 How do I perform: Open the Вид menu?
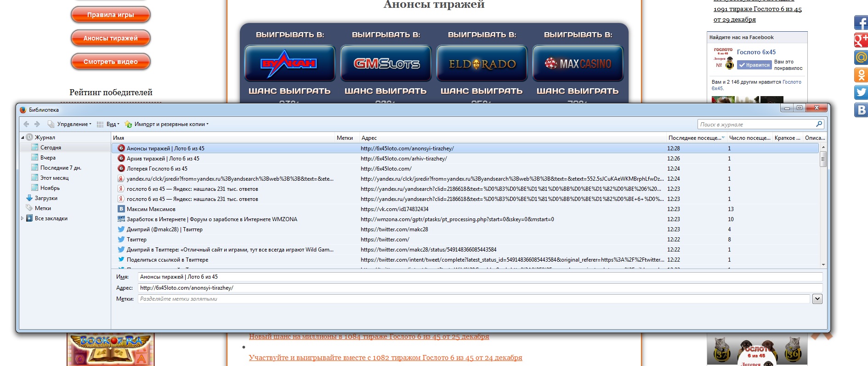(x=108, y=124)
